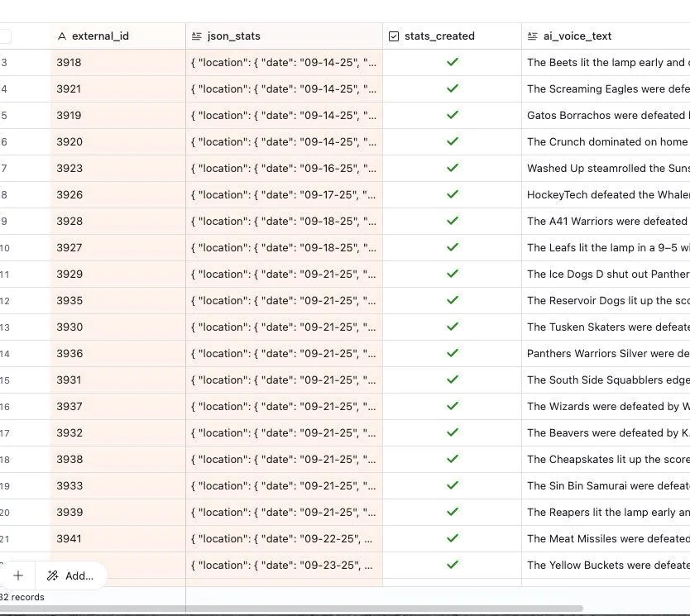Toggle stats_created checkbox for record 3918
The height and width of the screenshot is (616, 690).
coord(453,62)
